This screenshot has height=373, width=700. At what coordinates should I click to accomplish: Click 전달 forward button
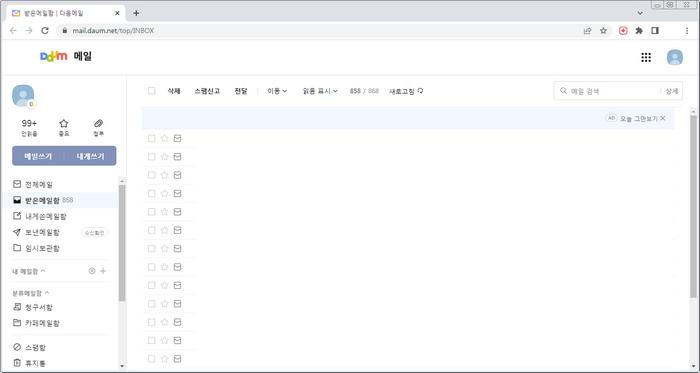tap(241, 91)
